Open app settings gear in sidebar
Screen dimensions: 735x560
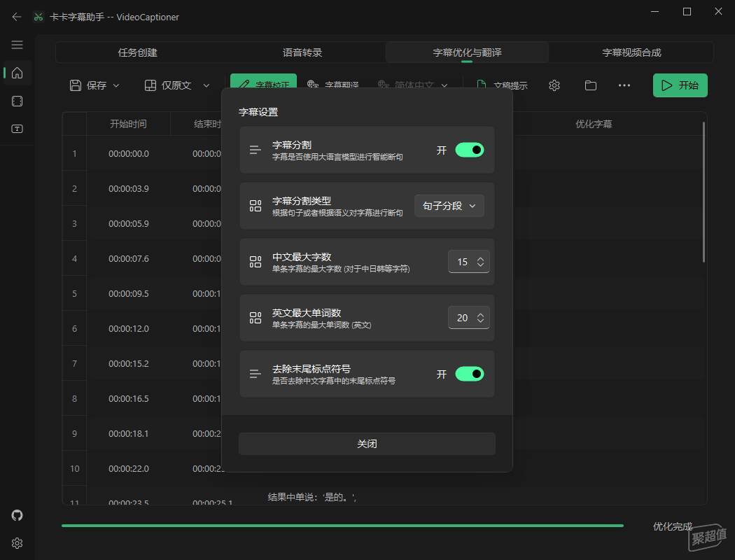(x=17, y=543)
